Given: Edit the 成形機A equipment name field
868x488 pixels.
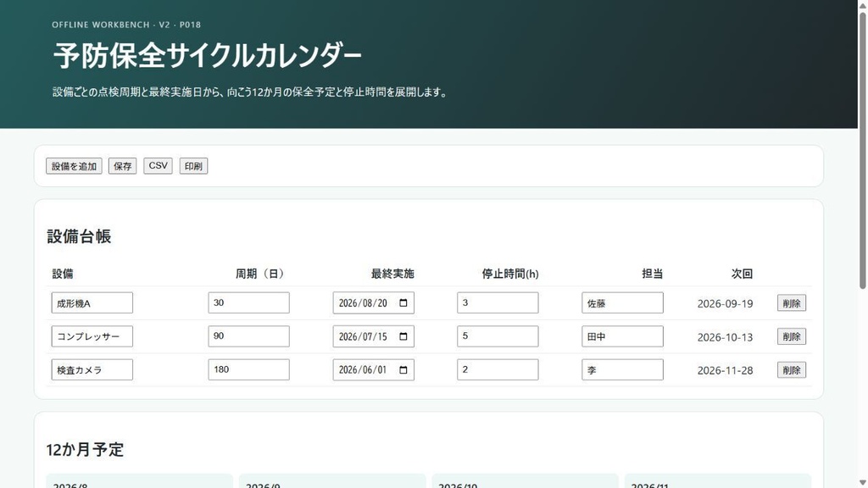Looking at the screenshot, I should [92, 303].
